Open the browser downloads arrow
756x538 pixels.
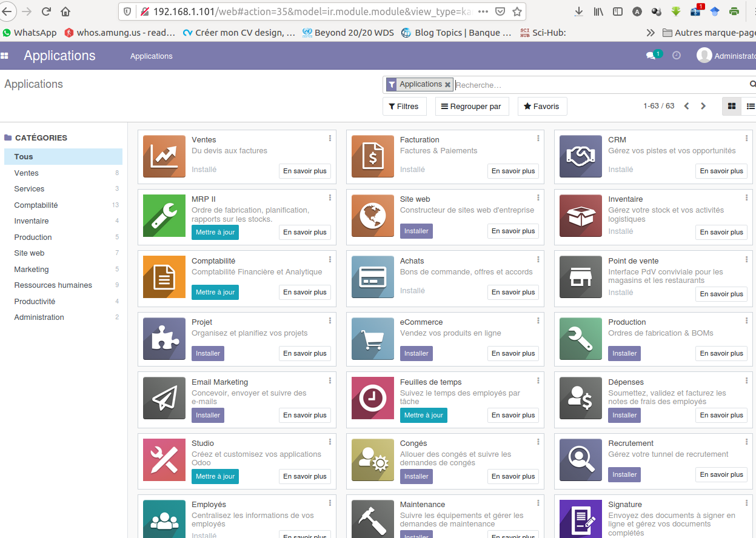click(579, 12)
